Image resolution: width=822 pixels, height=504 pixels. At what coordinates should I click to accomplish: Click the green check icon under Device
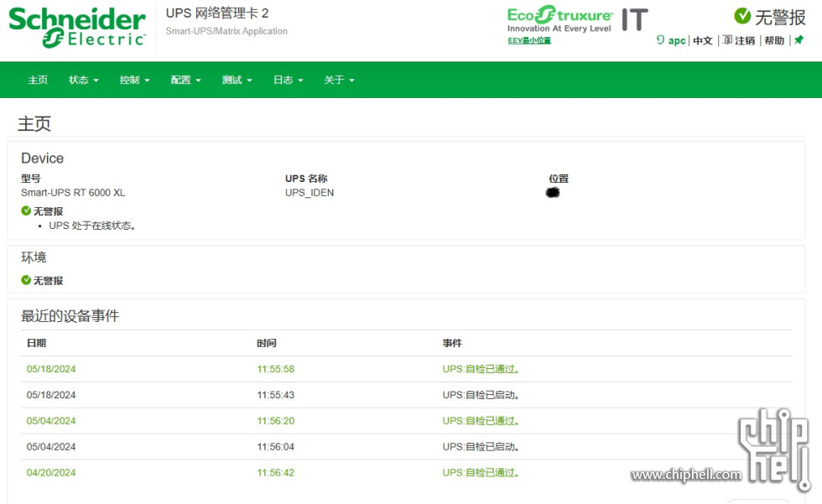click(26, 210)
